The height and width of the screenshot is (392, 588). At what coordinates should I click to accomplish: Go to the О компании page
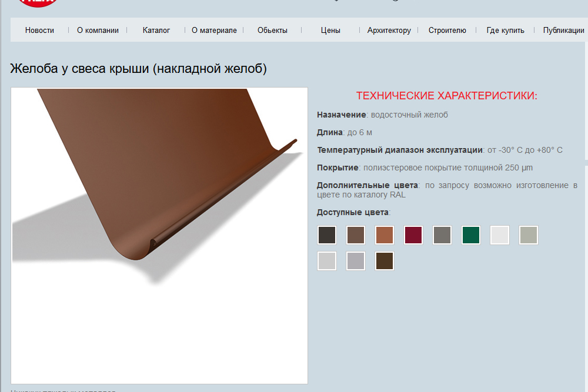pos(98,31)
